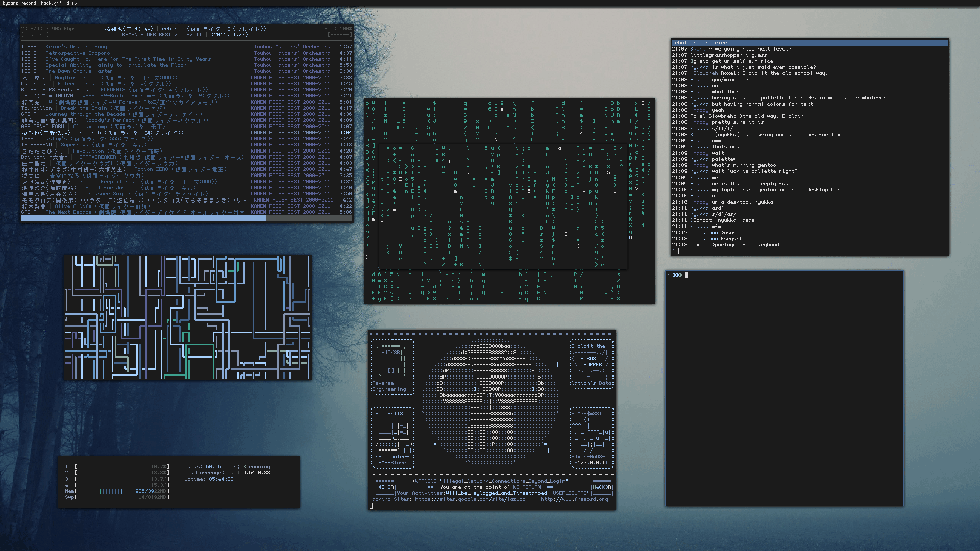980x551 pixels.
Task: Click the skull ASCII art in center
Action: coord(492,398)
